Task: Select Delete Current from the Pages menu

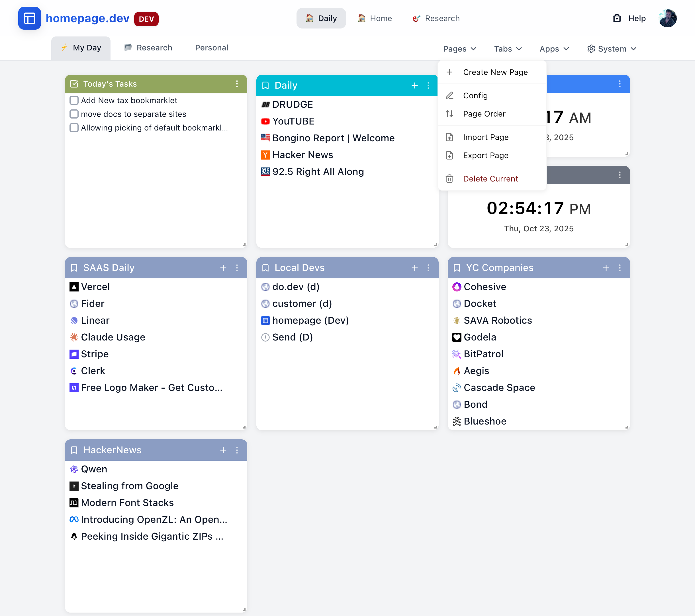Action: coord(490,178)
